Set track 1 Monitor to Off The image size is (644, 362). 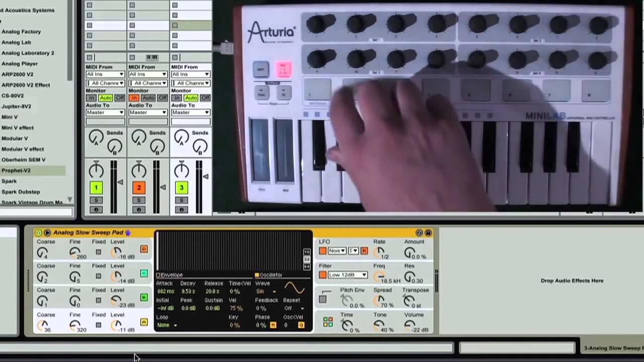[120, 98]
